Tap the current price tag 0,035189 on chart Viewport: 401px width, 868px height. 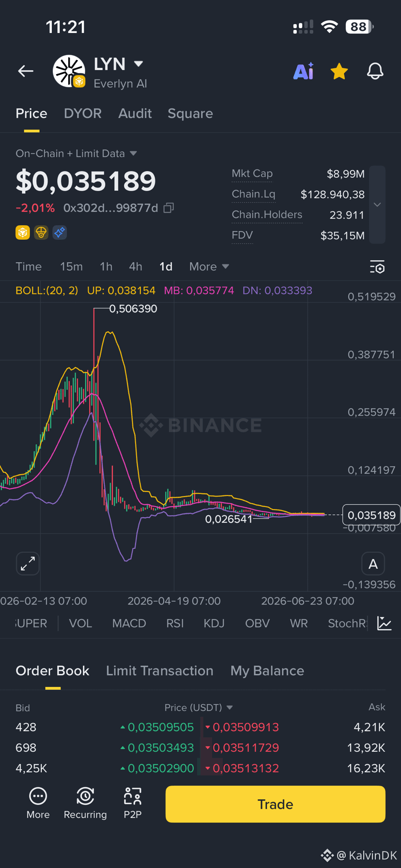[x=371, y=515]
